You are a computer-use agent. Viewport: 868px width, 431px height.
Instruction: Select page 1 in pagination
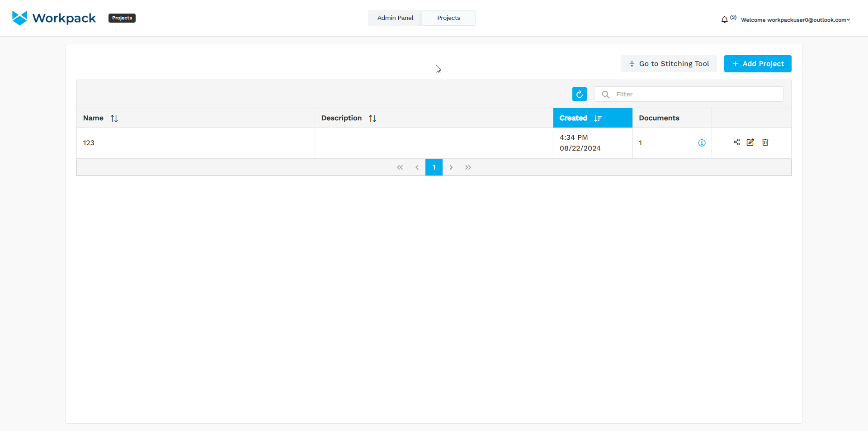click(x=434, y=167)
